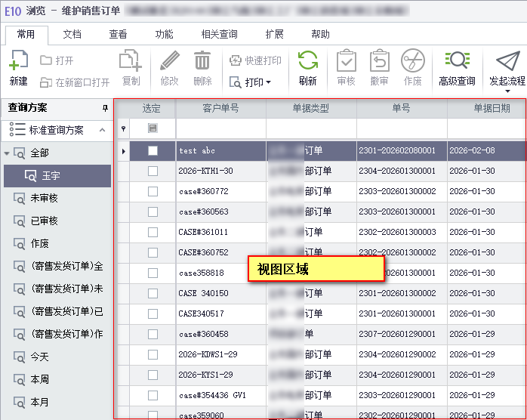Screen dimensions: 527x420
Task: Switch to the 文档 ribbon tab
Action: [x=72, y=35]
